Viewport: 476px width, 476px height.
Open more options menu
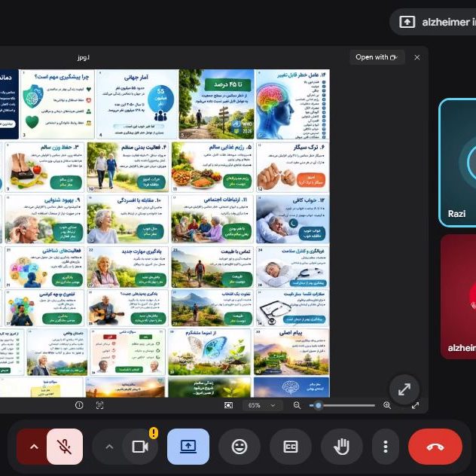[386, 447]
